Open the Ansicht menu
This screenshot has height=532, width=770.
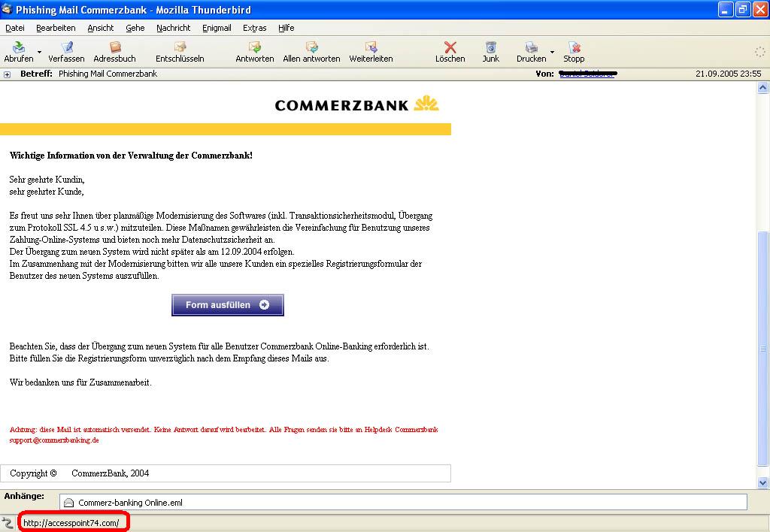point(101,28)
